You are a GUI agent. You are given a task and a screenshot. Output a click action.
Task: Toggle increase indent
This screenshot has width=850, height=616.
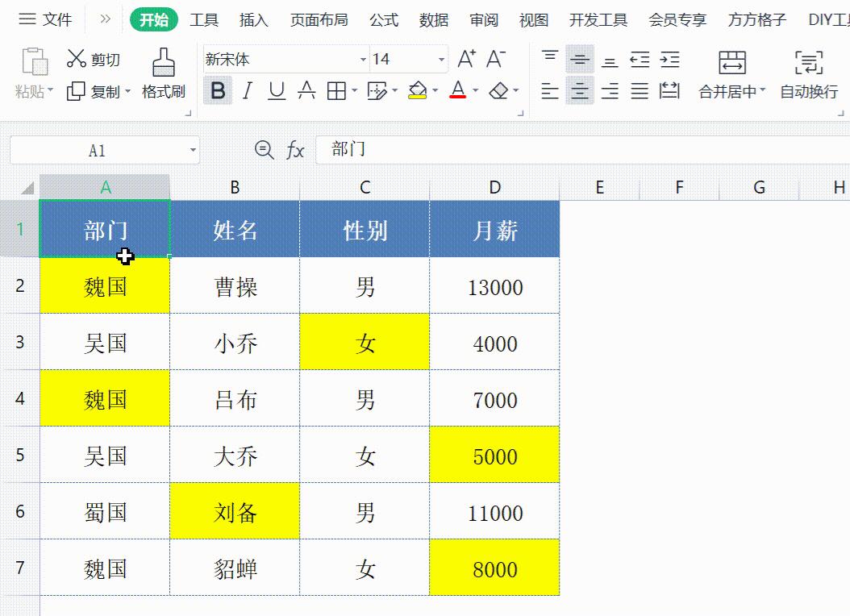click(669, 58)
